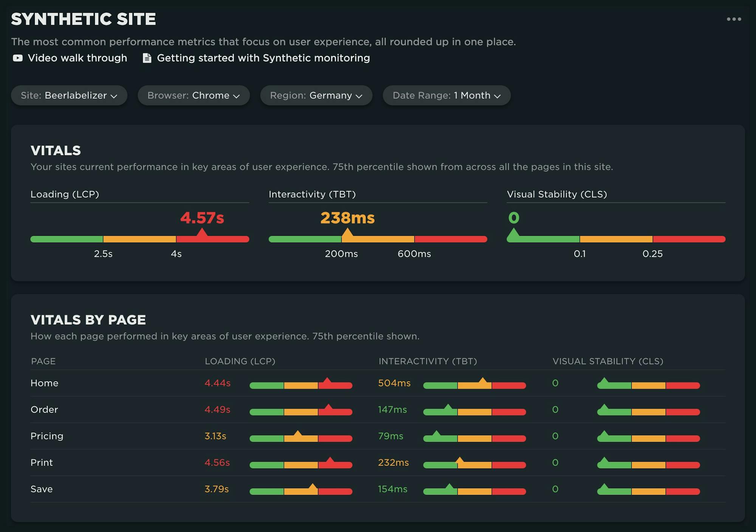Change the Region Germany selection

click(x=316, y=95)
